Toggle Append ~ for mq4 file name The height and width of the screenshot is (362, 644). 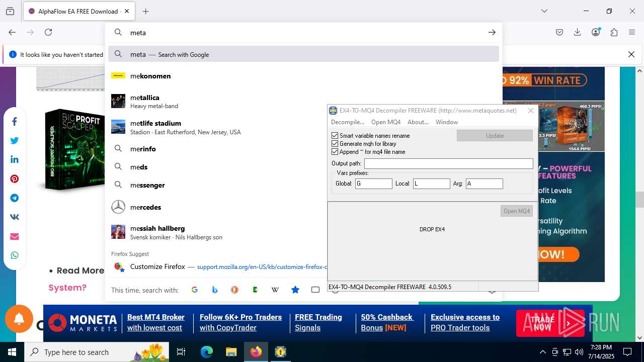click(335, 152)
